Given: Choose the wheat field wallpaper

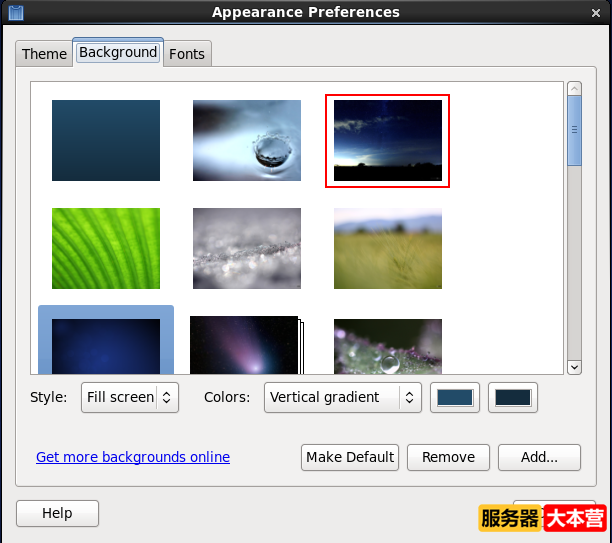Looking at the screenshot, I should point(388,248).
